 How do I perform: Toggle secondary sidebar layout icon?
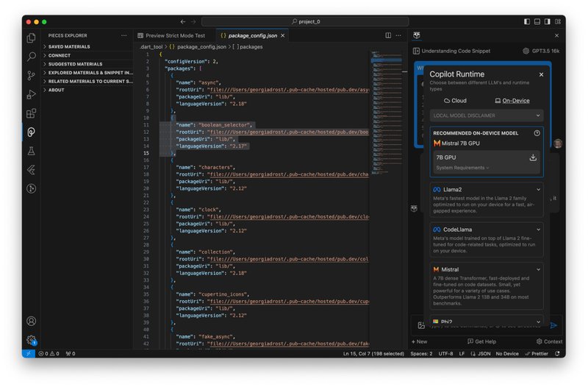coord(548,22)
